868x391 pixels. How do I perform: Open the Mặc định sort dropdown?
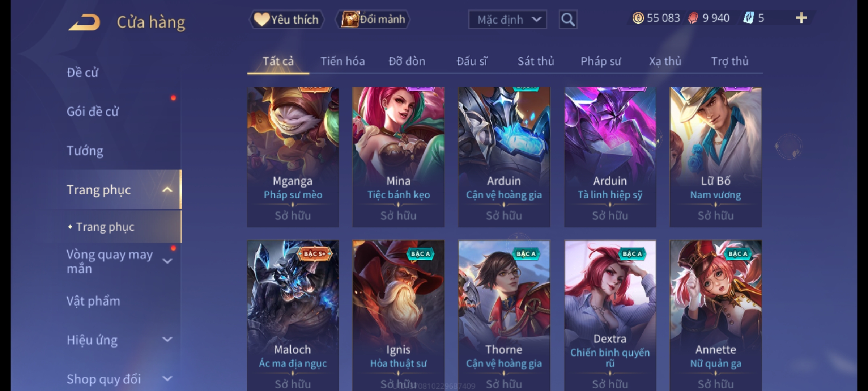point(507,20)
